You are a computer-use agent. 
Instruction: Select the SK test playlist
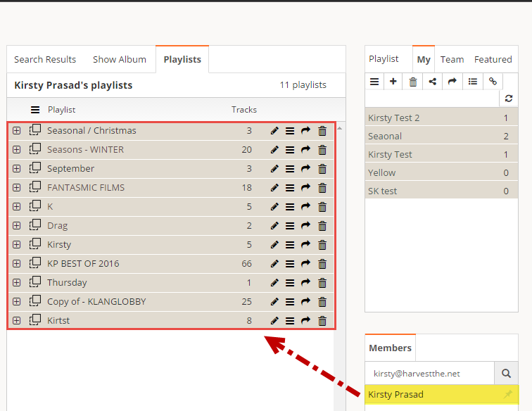click(441, 191)
